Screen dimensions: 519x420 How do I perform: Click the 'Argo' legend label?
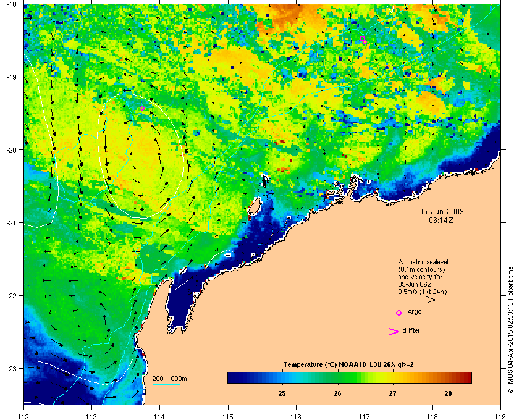click(415, 312)
